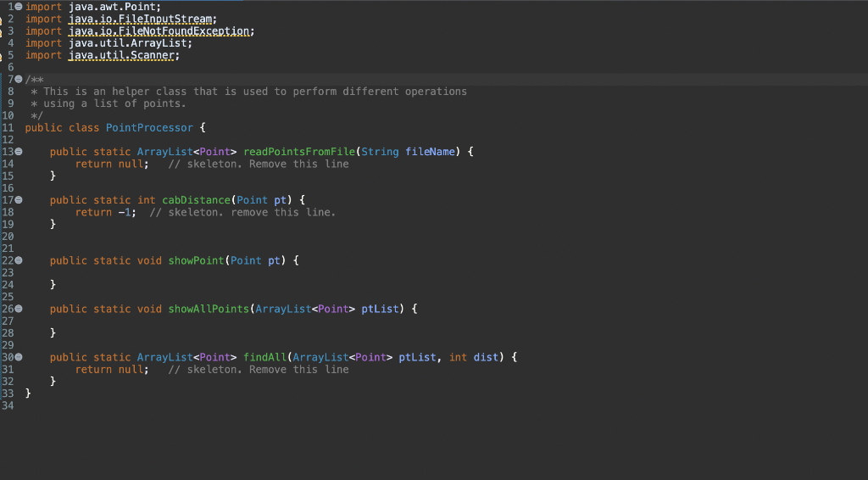Collapse the cabDistance method fold at line 17
This screenshot has height=480, width=868.
tap(19, 200)
